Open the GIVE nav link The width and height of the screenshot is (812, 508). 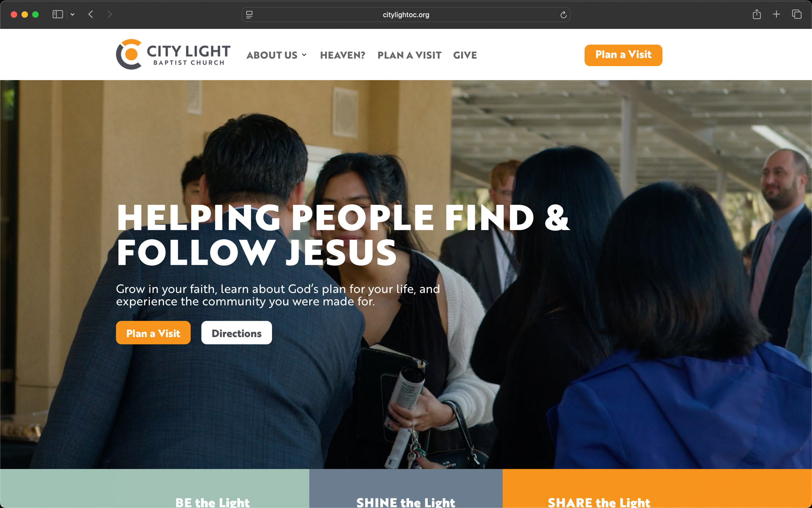pos(465,55)
